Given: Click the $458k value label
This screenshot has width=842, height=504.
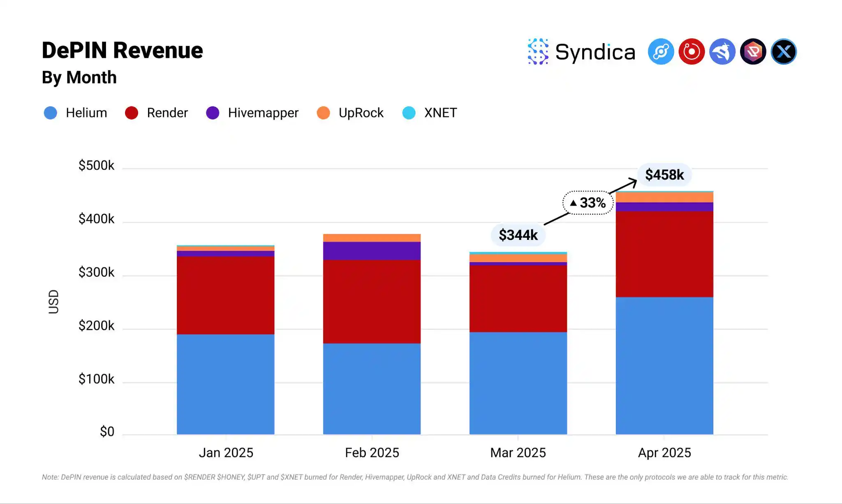Looking at the screenshot, I should pyautogui.click(x=664, y=175).
